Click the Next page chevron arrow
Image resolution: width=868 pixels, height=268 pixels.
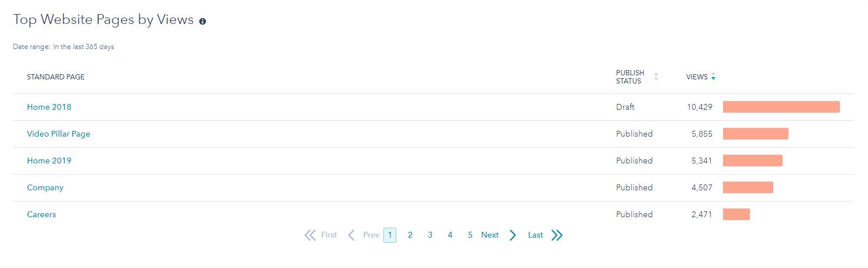(513, 235)
